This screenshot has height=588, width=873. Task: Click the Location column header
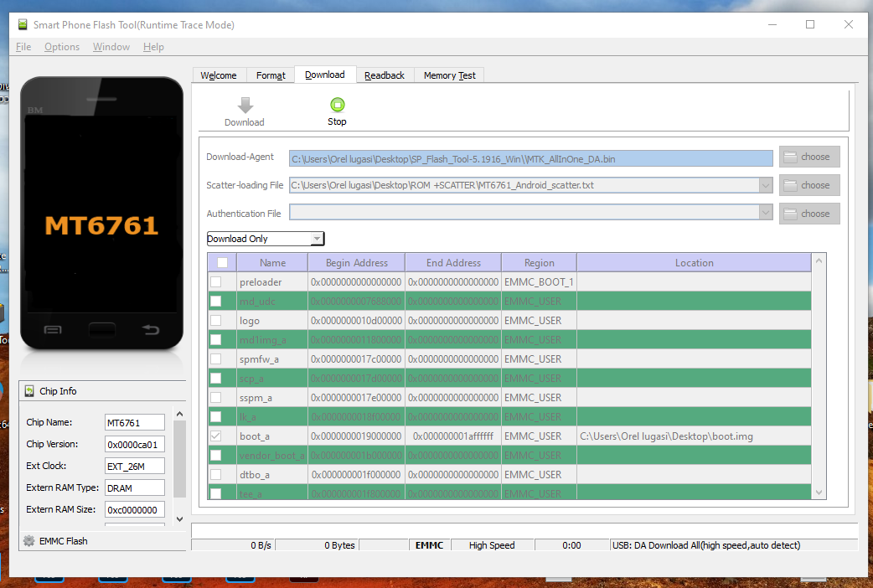tap(694, 263)
